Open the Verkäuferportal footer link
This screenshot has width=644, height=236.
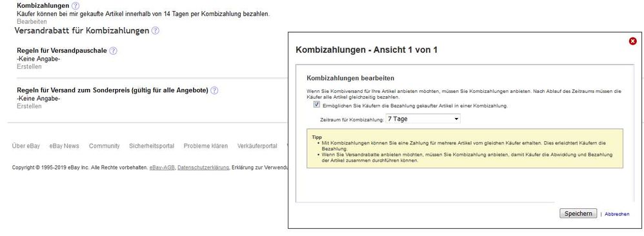(x=257, y=146)
